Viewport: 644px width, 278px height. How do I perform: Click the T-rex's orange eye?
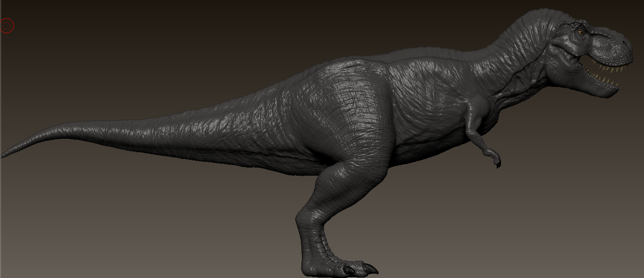coord(581,32)
